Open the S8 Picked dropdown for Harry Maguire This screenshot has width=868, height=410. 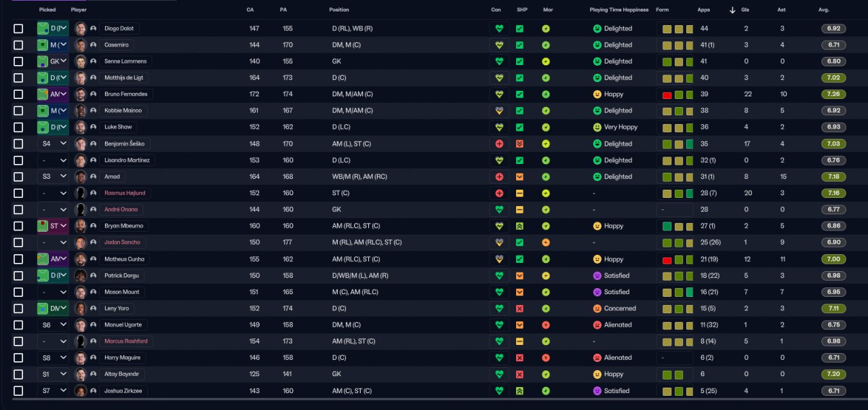(53, 358)
